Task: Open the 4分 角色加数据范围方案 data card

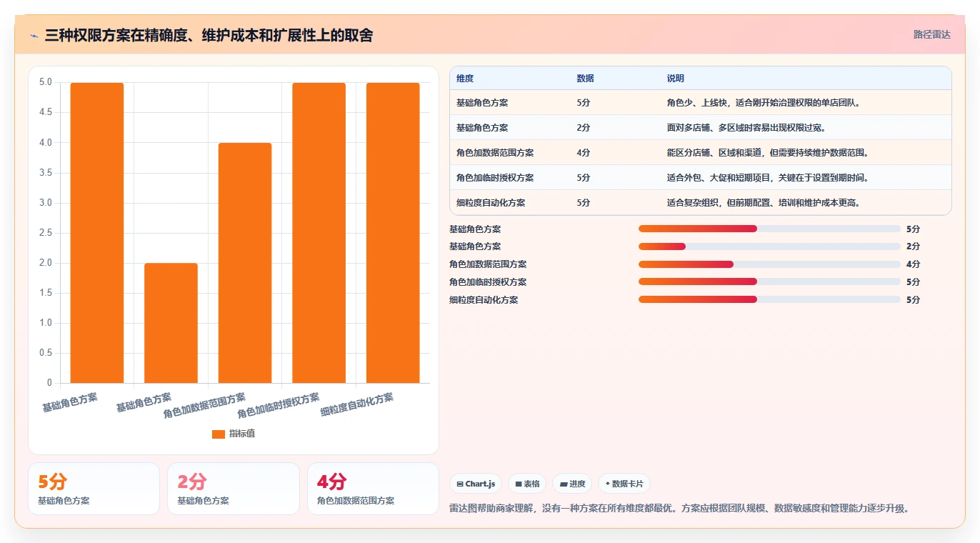Action: click(x=373, y=489)
